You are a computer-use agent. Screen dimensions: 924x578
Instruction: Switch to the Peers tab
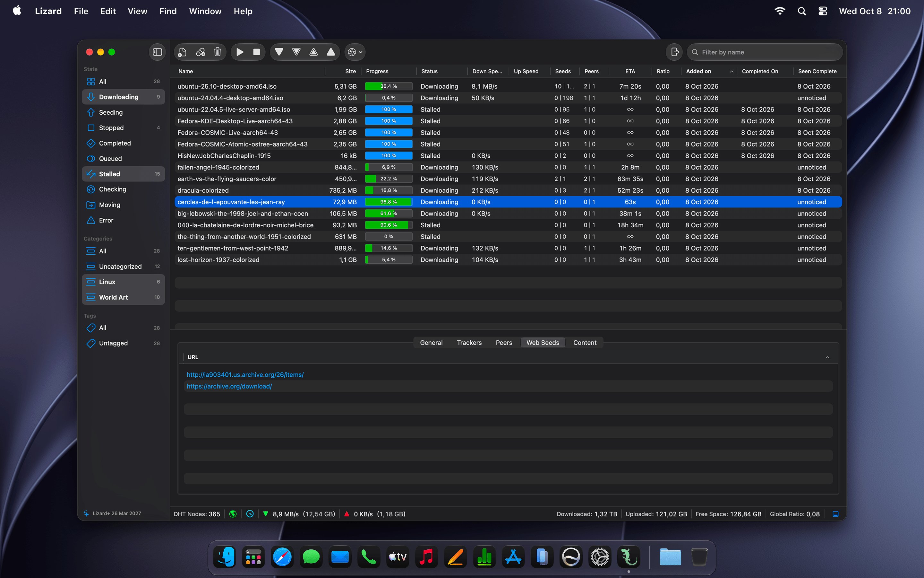click(504, 343)
